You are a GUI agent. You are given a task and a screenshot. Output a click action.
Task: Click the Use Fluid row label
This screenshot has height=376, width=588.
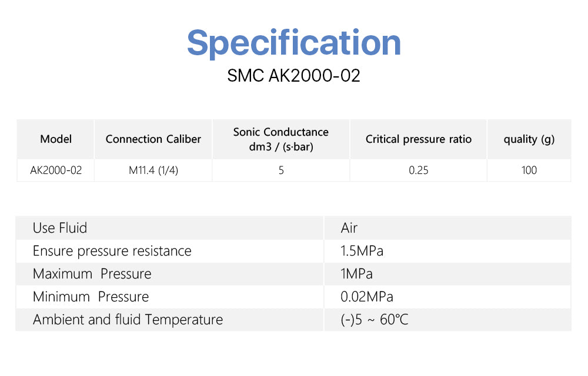point(60,228)
